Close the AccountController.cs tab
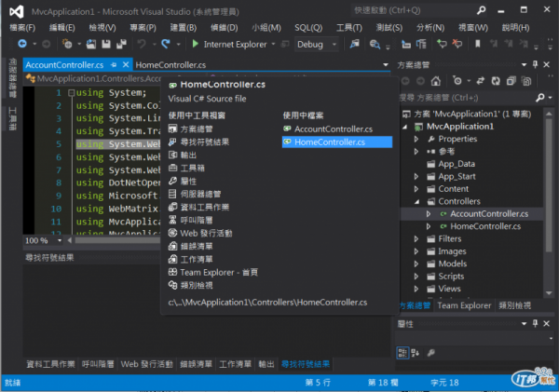Screen dimensions: 559x392 click(x=126, y=65)
